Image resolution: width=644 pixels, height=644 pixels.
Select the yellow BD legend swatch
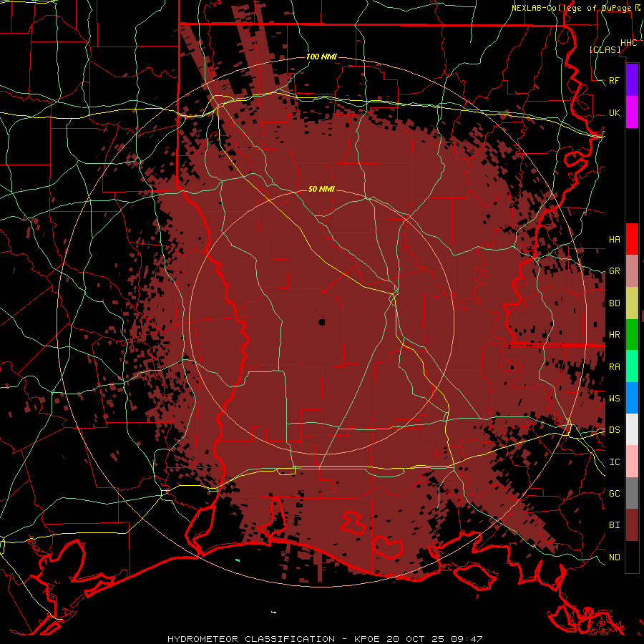[632, 303]
